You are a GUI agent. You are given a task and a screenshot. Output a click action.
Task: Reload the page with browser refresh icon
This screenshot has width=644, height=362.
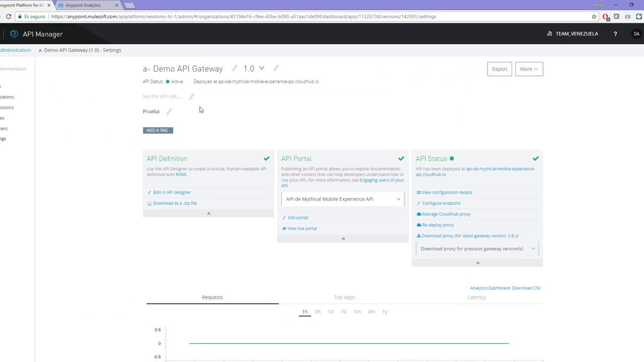click(x=9, y=17)
